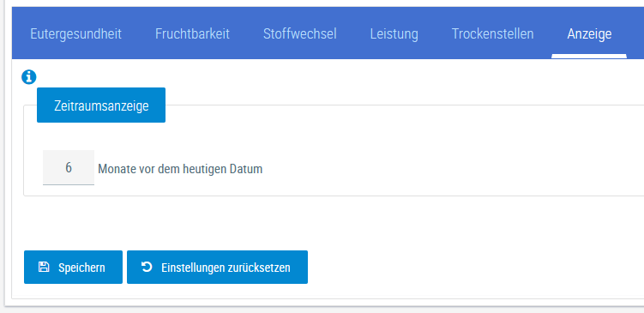Click the underline beneath the months field
Image resolution: width=644 pixels, height=313 pixels.
(x=69, y=184)
